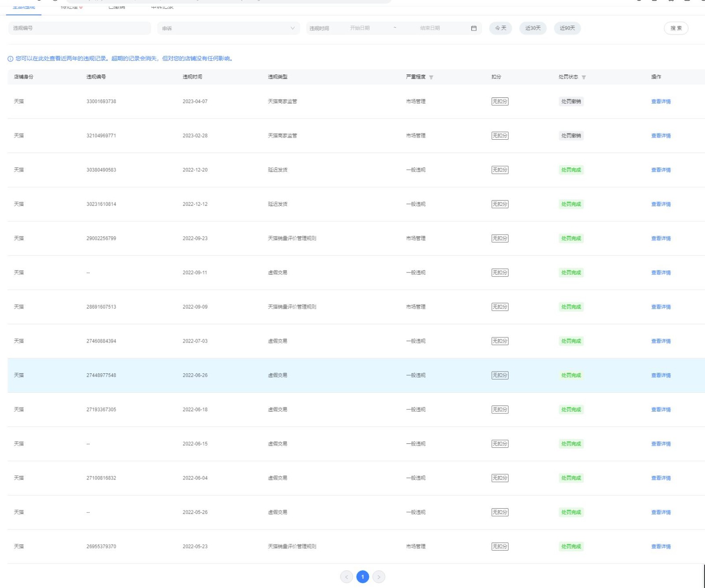Viewport: 705px width, 588px height.
Task: Click the 店铺身份 column header
Action: (24, 77)
